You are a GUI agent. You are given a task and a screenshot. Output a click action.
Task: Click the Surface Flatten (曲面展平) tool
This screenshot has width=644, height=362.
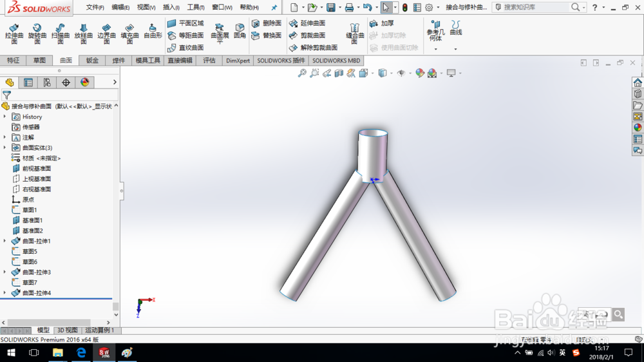click(220, 33)
